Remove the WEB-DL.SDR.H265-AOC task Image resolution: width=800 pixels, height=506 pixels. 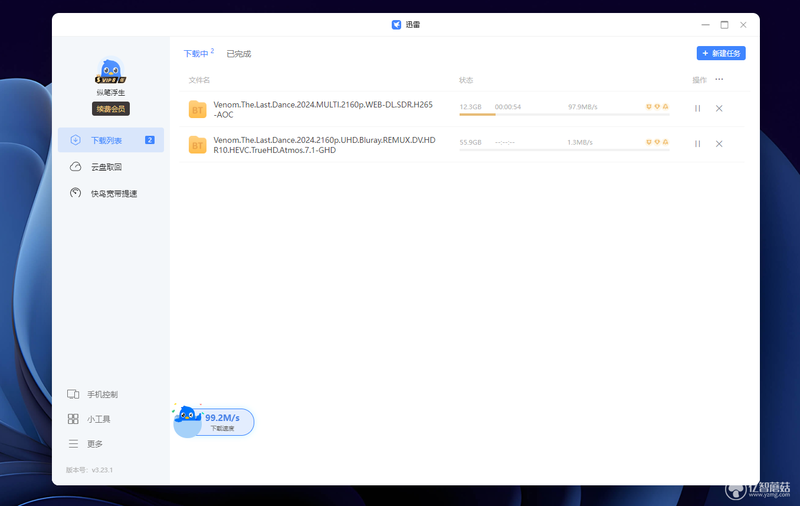(719, 108)
